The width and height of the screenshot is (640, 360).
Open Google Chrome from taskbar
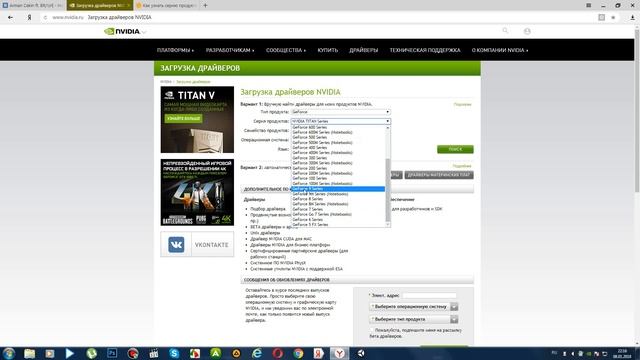coord(298,353)
